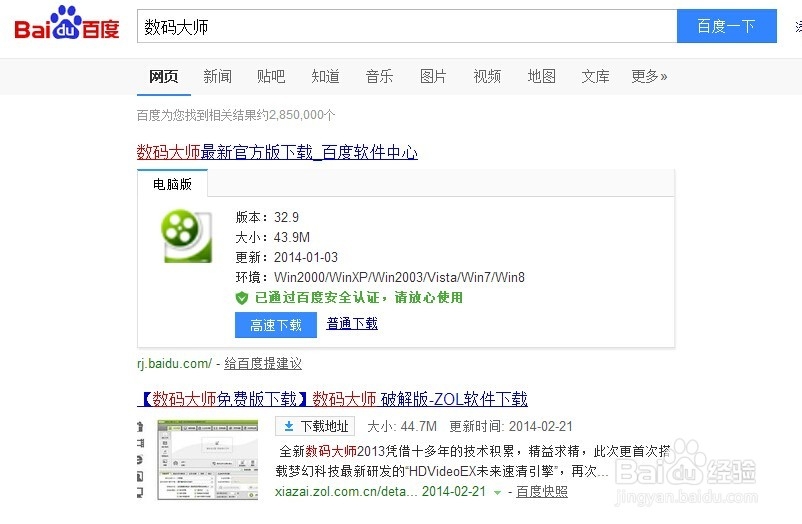Click the 普通下载 link
Viewport: 802px width, 524px height.
coord(352,323)
